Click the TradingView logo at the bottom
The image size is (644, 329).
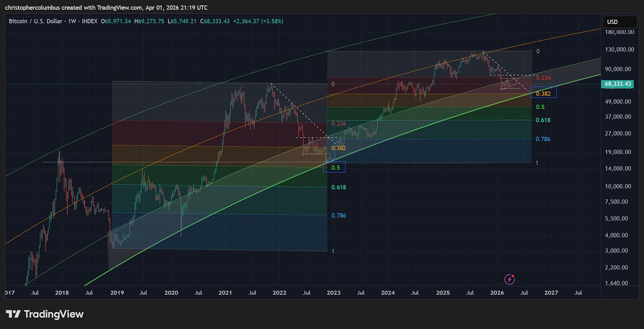(x=45, y=314)
